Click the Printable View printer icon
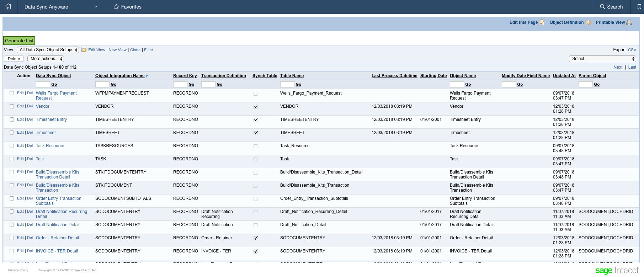This screenshot has height=277, width=644. [629, 22]
